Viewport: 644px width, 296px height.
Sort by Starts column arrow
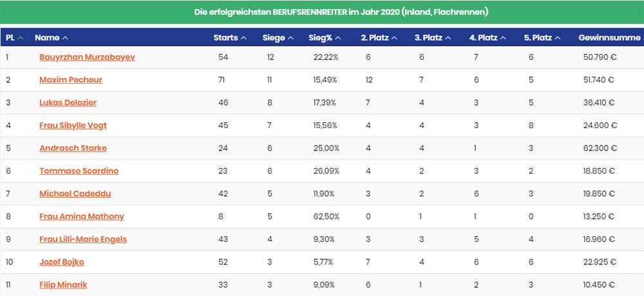tap(243, 38)
